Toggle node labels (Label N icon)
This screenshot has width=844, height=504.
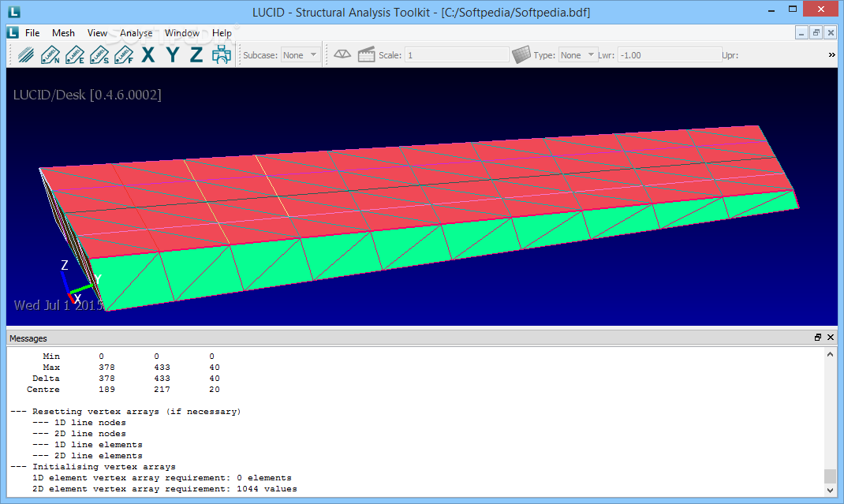click(50, 55)
